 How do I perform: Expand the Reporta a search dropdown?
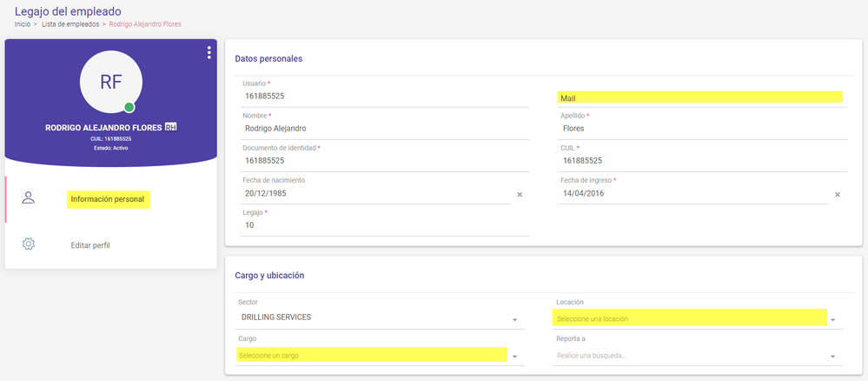tap(832, 357)
